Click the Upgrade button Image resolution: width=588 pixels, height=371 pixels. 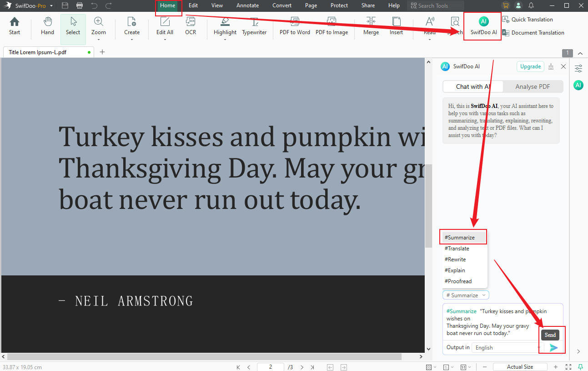pos(530,66)
